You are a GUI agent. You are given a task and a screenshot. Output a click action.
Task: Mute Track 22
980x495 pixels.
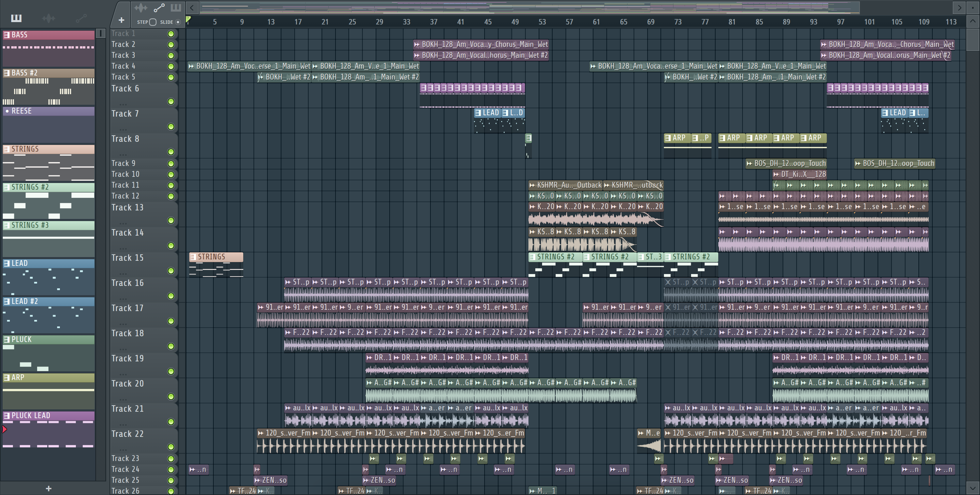coord(171,447)
